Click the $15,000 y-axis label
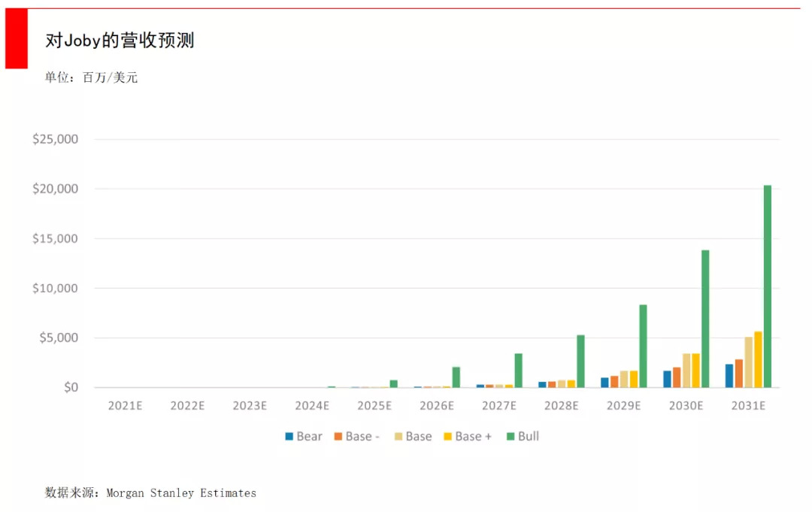812x512 pixels. pyautogui.click(x=55, y=238)
